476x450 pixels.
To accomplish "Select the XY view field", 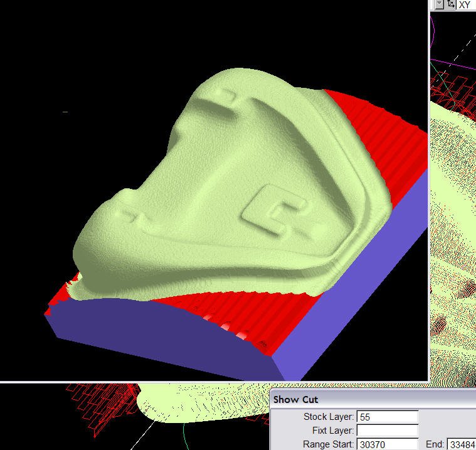I will click(x=467, y=4).
